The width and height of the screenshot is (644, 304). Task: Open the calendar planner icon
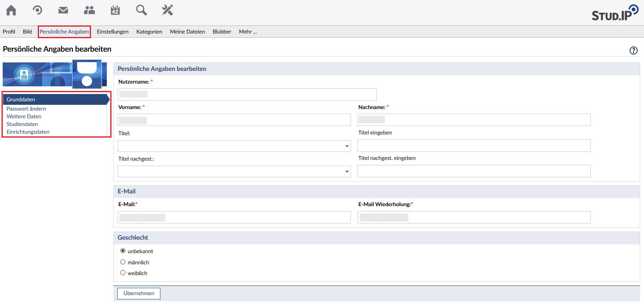[115, 10]
